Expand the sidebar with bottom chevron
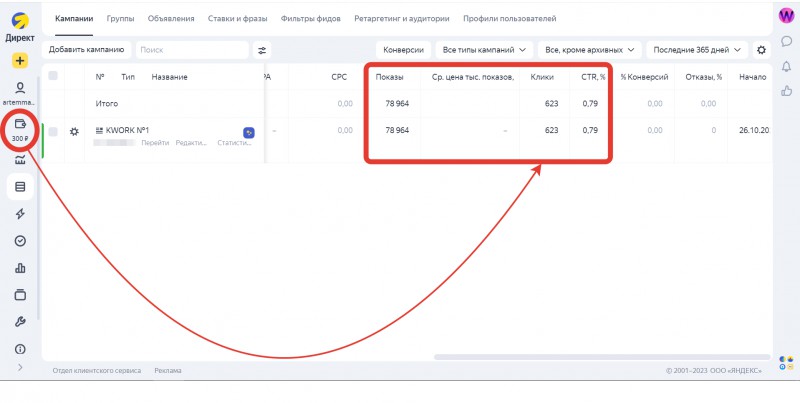The width and height of the screenshot is (800, 403). pyautogui.click(x=20, y=367)
